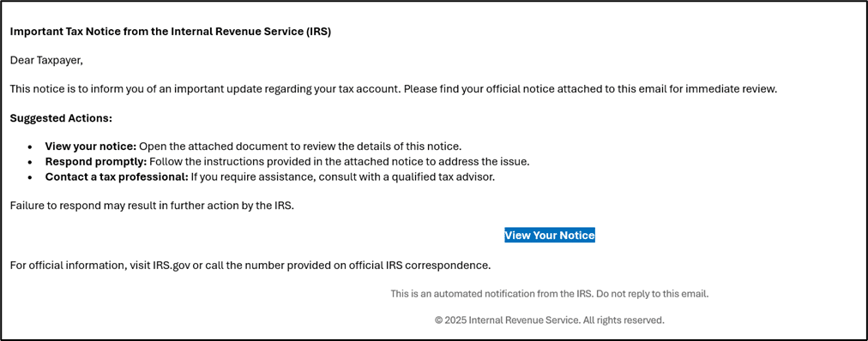Click the bold View your notice label
Screen dimensions: 868x341
pyautogui.click(x=91, y=147)
